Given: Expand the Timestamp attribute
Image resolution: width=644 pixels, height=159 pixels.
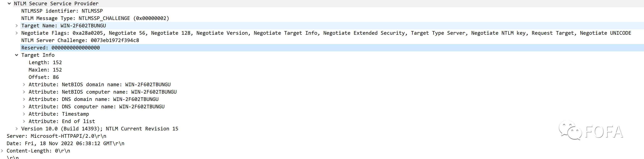Looking at the screenshot, I should click(x=24, y=114).
